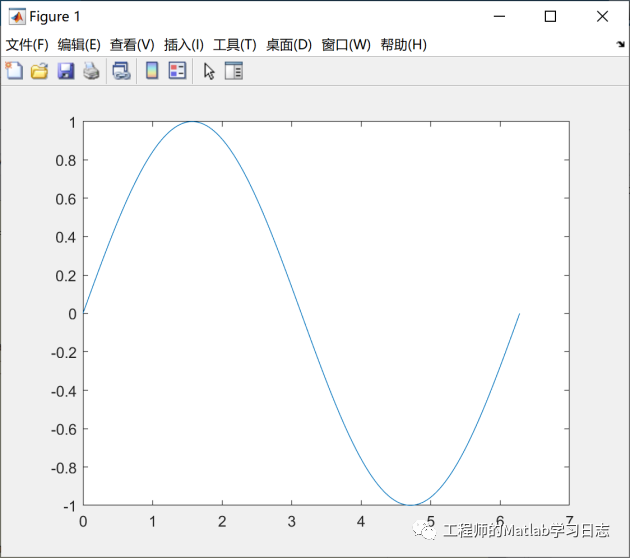The width and height of the screenshot is (630, 558).
Task: Click the y-axis label 0.8
Action: pos(66,161)
